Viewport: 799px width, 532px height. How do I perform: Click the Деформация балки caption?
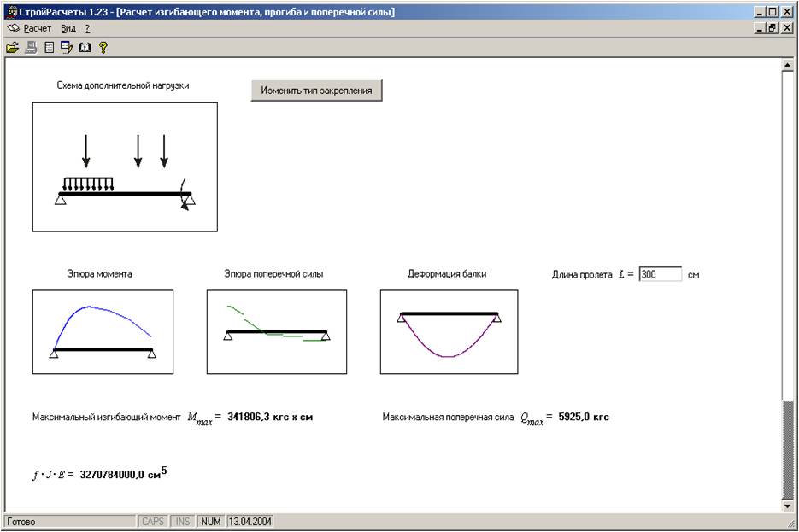pos(447,274)
